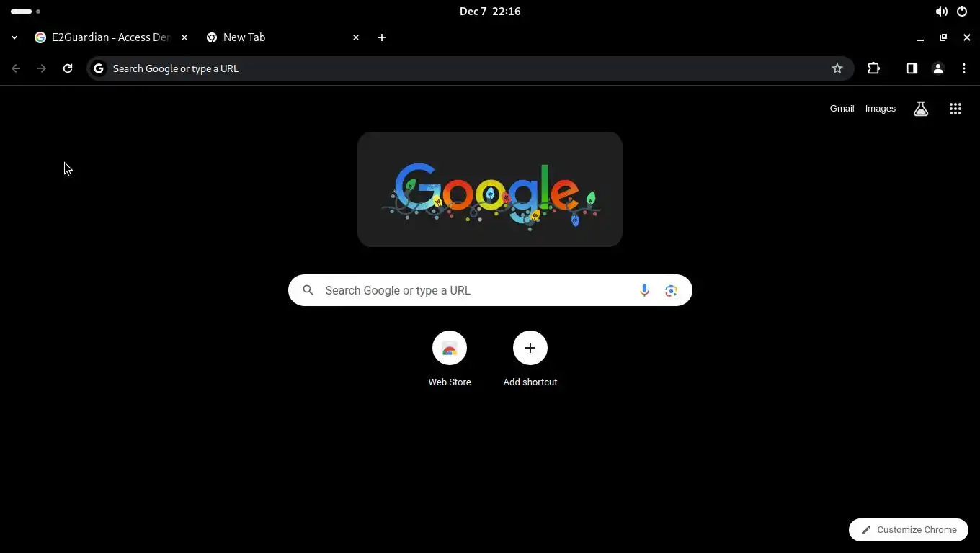Restore the Chrome window size
This screenshot has height=553, width=980.
click(x=943, y=37)
